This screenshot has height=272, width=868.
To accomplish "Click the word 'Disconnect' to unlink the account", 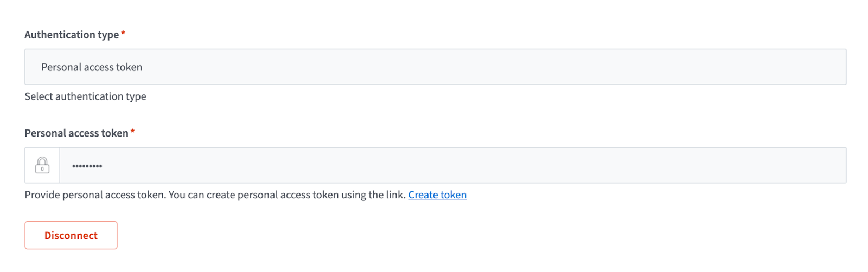I will (x=71, y=235).
